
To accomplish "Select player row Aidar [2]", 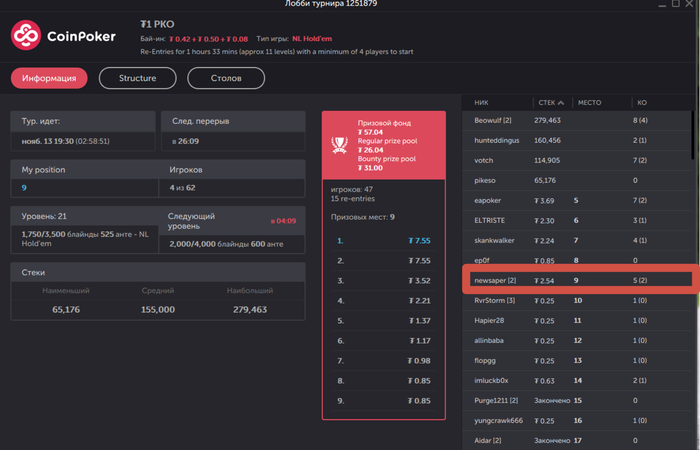I will pos(577,441).
